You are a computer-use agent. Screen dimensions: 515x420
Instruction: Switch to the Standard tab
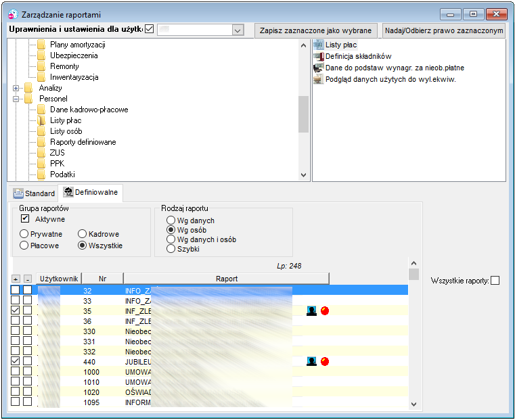point(34,193)
